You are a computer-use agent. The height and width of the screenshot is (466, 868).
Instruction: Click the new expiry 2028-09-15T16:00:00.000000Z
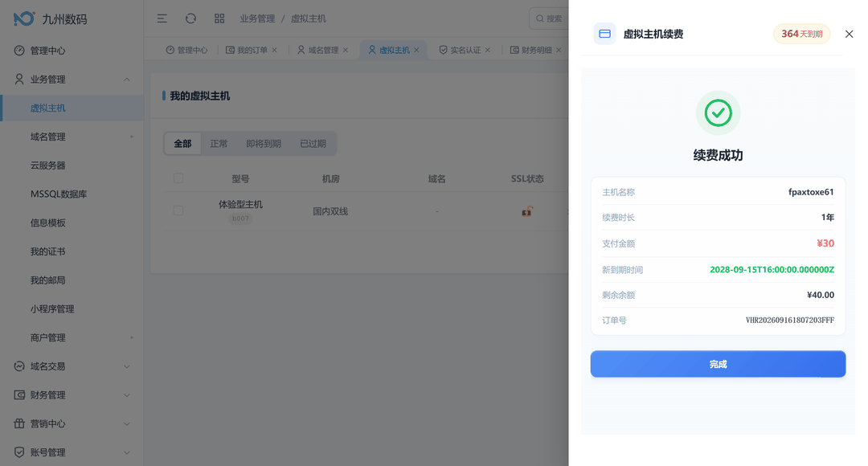pyautogui.click(x=772, y=269)
